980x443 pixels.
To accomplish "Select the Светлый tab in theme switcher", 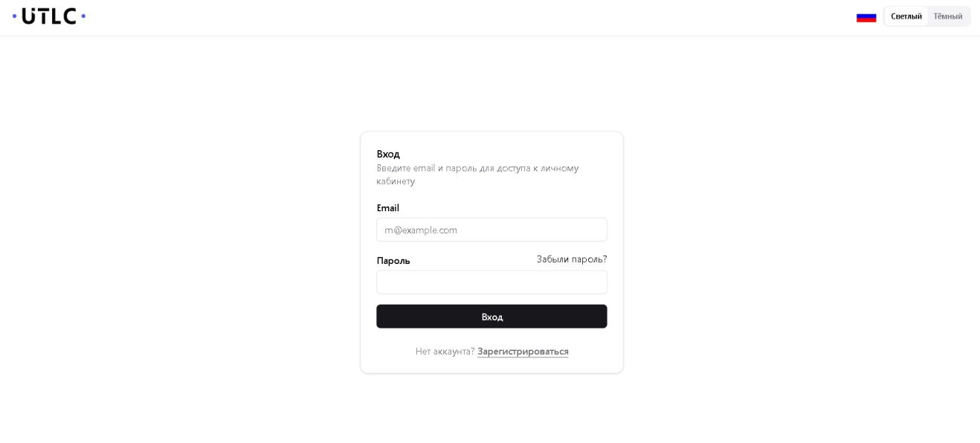I will tap(906, 16).
